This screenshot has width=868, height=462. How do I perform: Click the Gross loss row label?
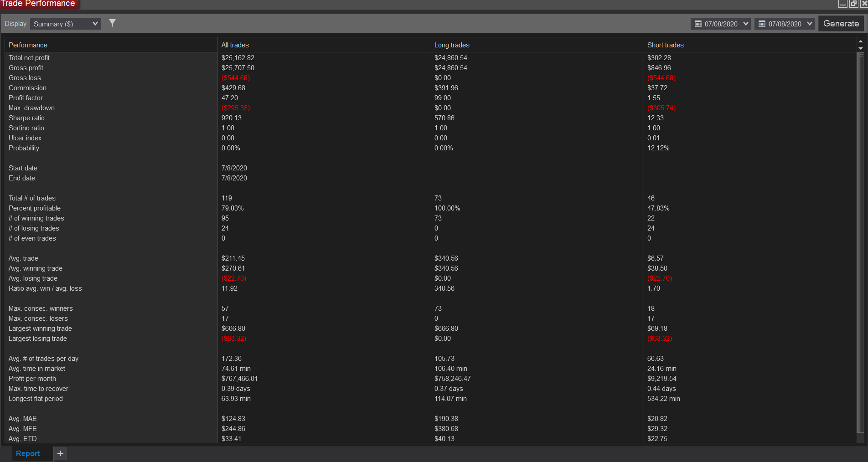[25, 78]
